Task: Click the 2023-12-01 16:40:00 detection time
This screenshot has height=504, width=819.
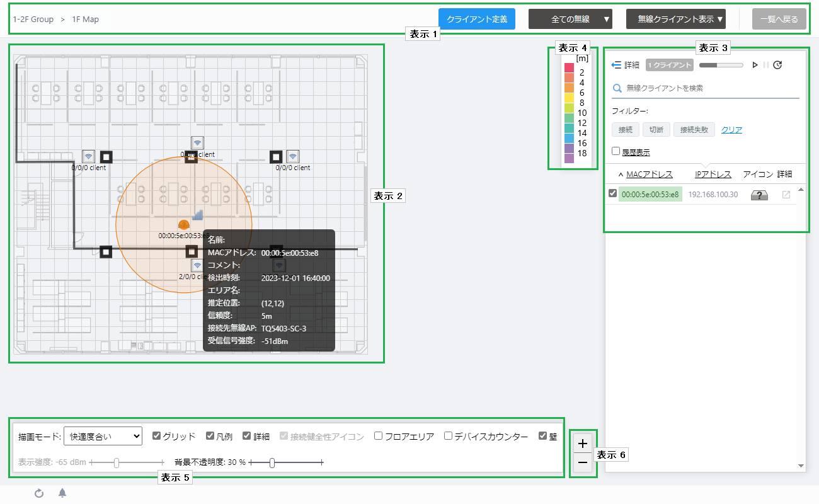Action: (295, 278)
